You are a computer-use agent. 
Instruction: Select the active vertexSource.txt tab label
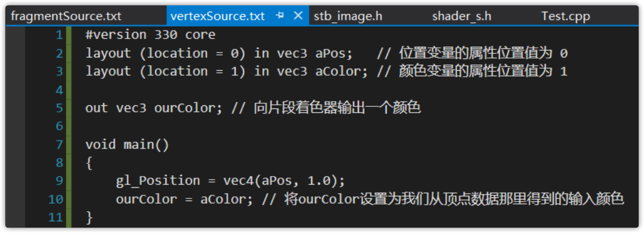(x=218, y=16)
